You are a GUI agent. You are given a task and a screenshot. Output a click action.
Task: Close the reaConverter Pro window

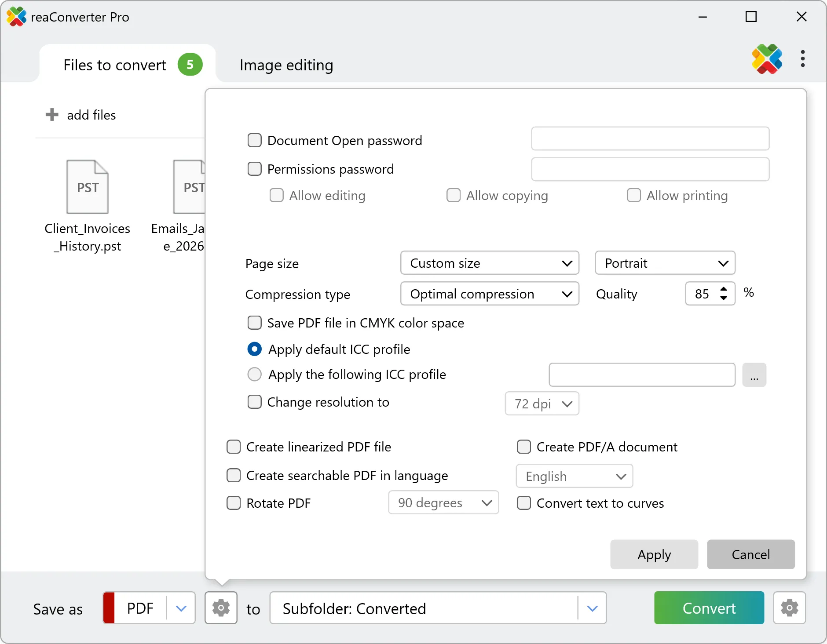pyautogui.click(x=801, y=17)
